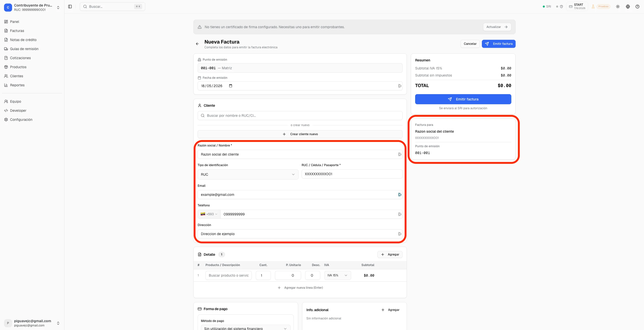Viewport: 644px width, 330px height.
Task: Open Panel from the sidebar
Action: pyautogui.click(x=32, y=22)
